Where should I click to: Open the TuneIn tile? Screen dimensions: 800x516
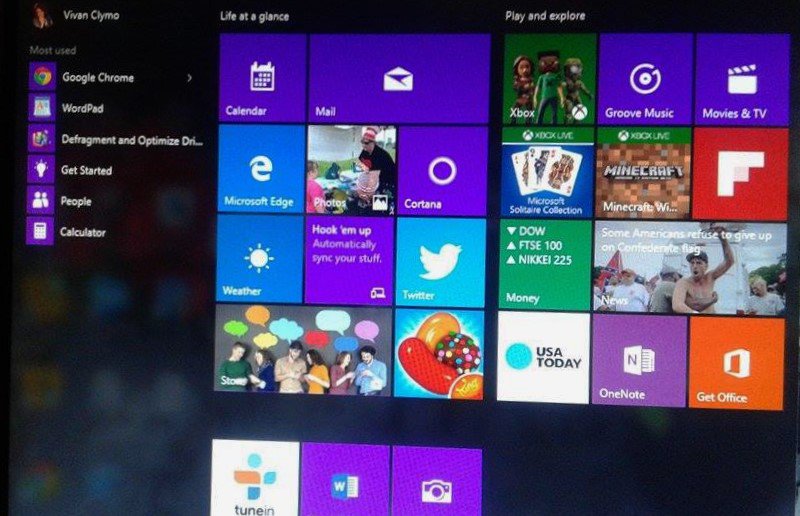click(x=255, y=478)
